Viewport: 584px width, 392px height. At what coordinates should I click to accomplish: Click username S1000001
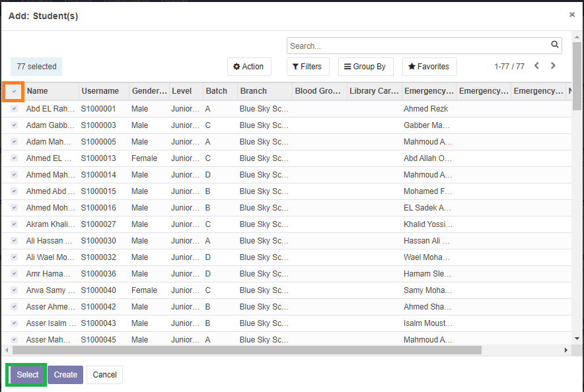(98, 109)
